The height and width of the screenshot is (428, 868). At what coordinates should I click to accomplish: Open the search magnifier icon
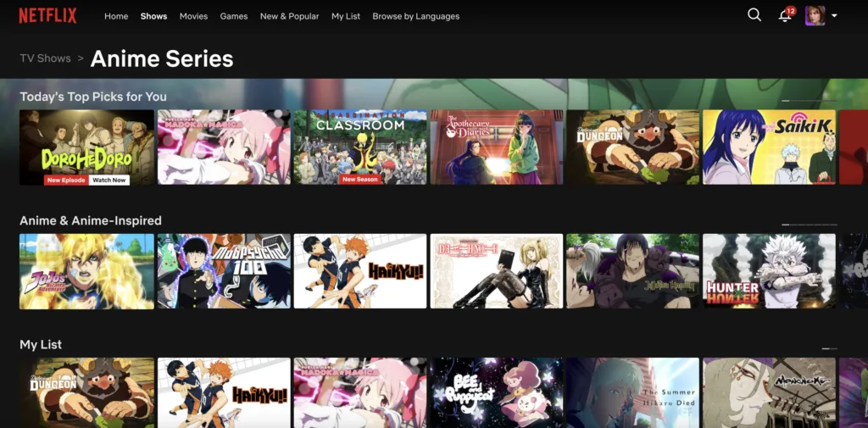pos(754,15)
